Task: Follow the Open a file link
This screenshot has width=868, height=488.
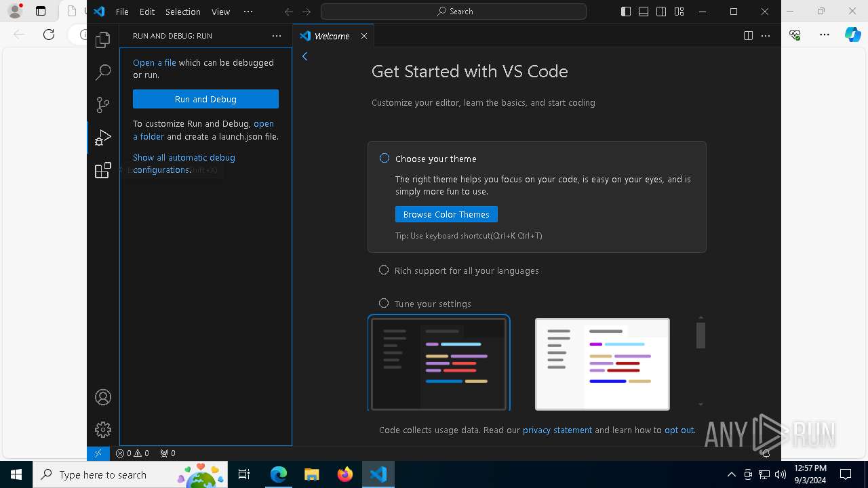Action: point(155,62)
